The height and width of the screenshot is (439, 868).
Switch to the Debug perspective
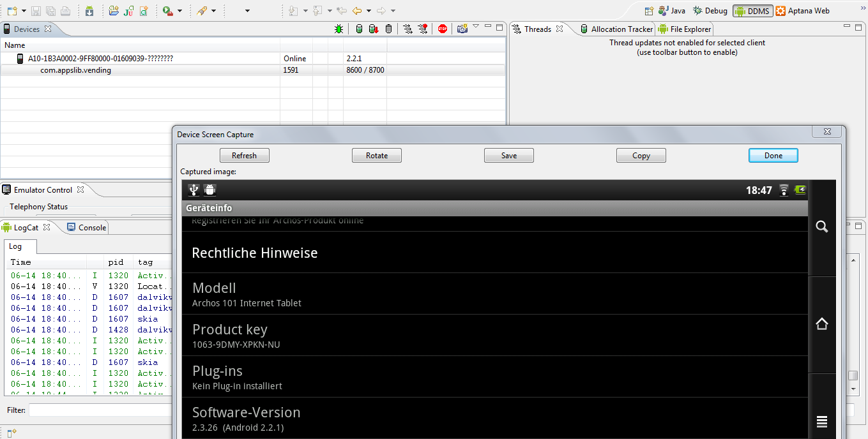pos(710,11)
